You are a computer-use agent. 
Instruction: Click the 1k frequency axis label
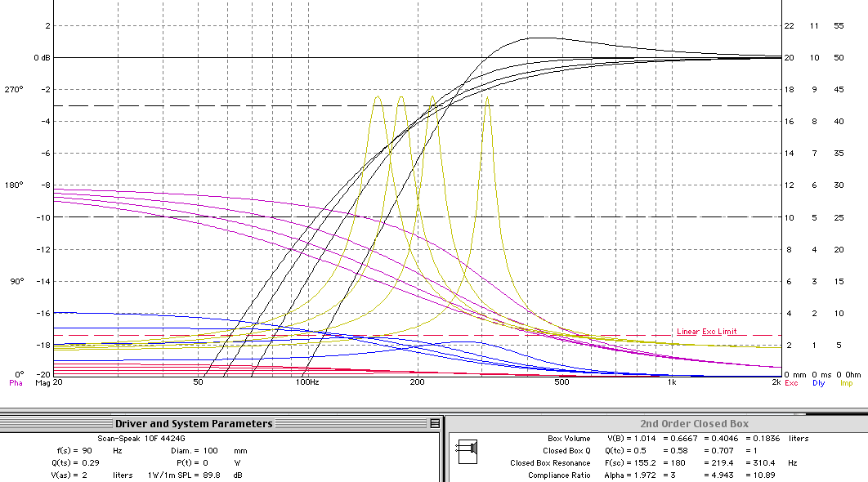pos(672,382)
